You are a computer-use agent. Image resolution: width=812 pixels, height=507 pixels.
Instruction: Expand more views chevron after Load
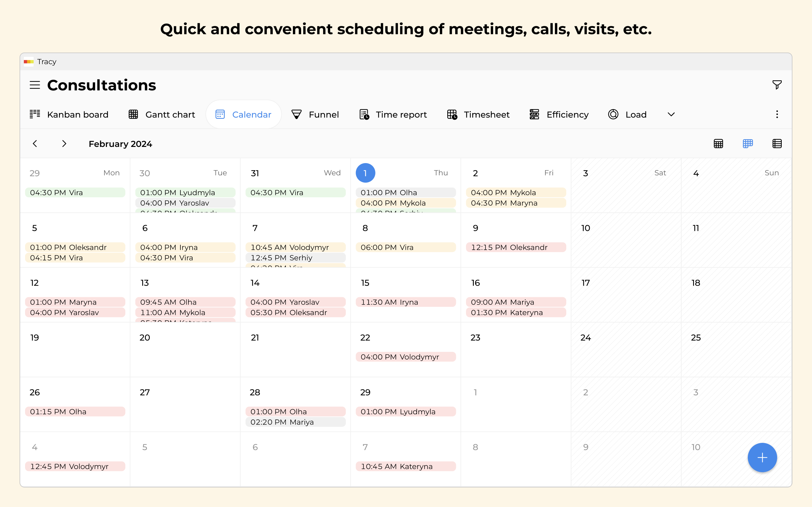(x=671, y=114)
